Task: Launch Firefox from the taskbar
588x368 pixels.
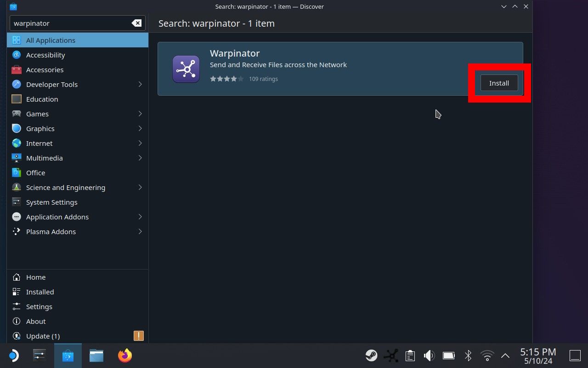Action: [x=125, y=356]
